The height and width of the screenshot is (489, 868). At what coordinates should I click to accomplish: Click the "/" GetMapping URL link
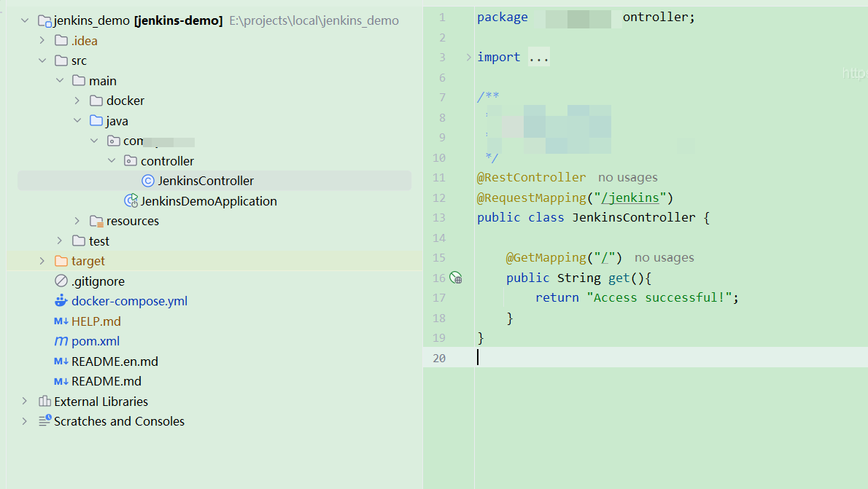click(605, 258)
